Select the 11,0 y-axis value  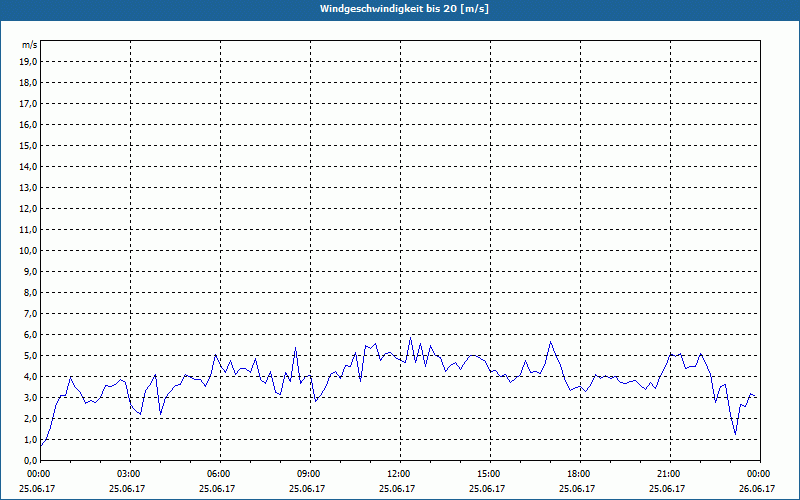tap(29, 230)
